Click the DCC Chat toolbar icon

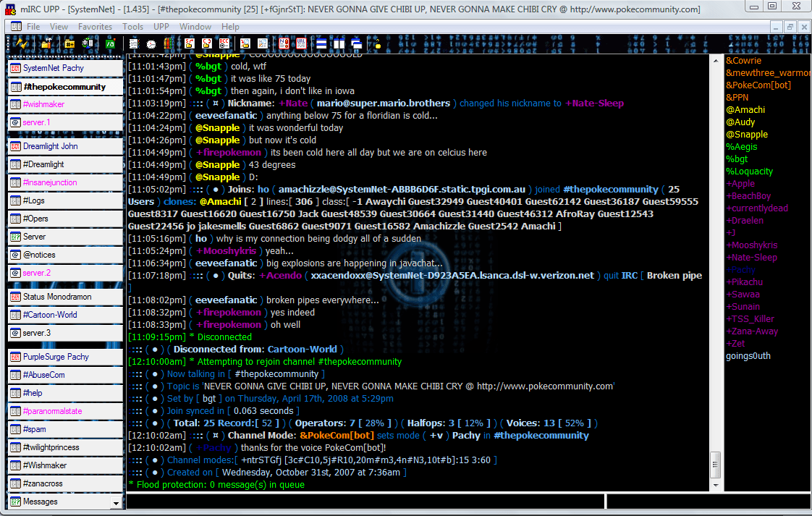[x=207, y=44]
